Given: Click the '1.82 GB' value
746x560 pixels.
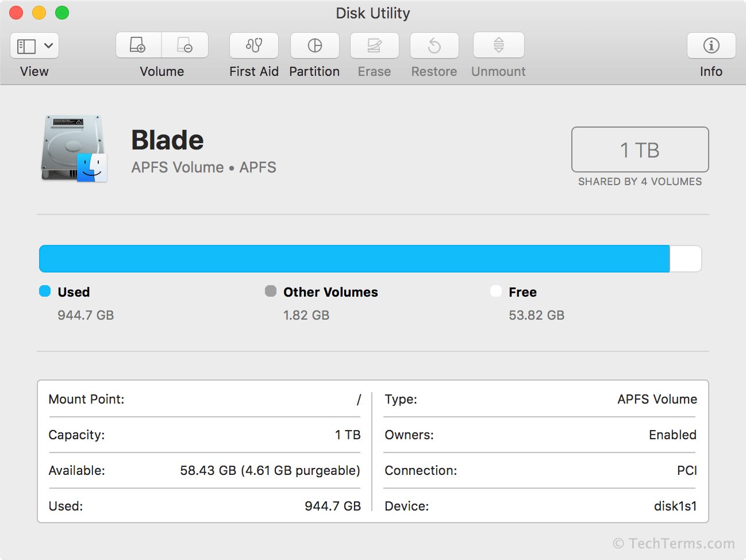Looking at the screenshot, I should pyautogui.click(x=306, y=315).
